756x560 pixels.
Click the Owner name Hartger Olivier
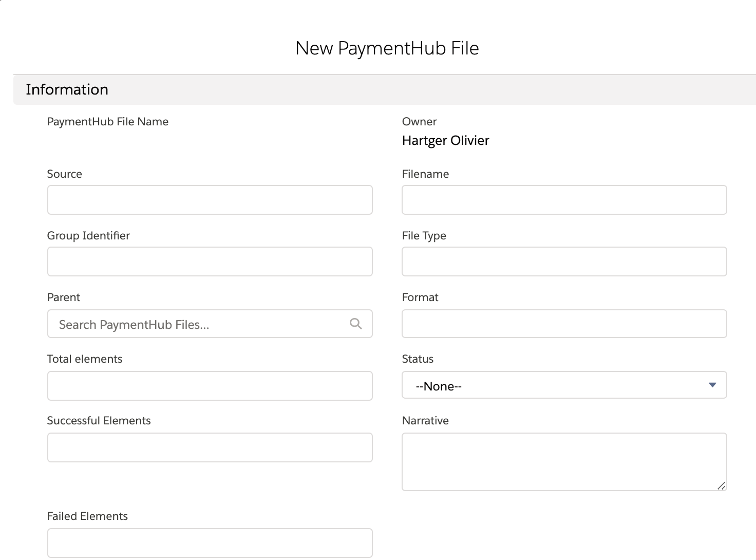tap(445, 140)
